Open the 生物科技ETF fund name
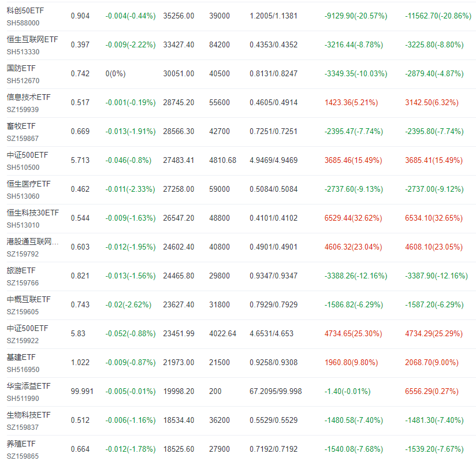This screenshot has width=476, height=461. pos(28,415)
